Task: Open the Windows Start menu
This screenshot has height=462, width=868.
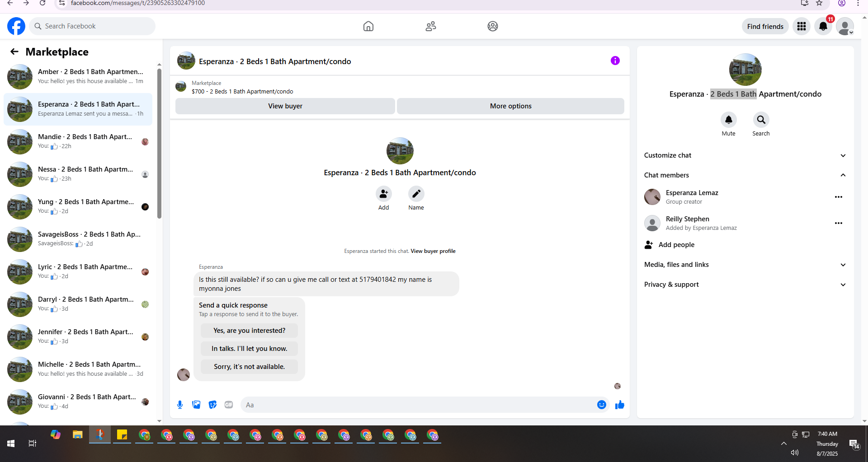Action: [11, 443]
